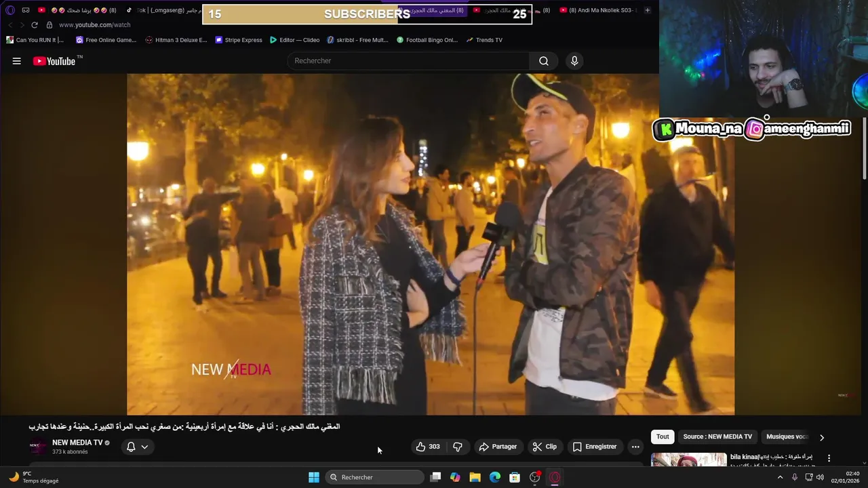Save the video via Enregistrer button
This screenshot has height=488, width=868.
point(595,447)
